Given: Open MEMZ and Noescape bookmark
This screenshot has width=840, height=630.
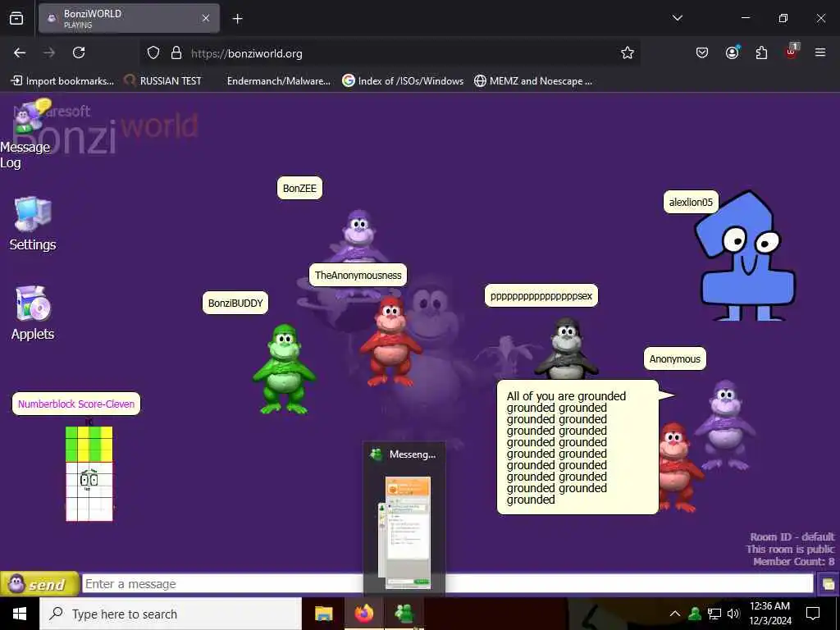Looking at the screenshot, I should [533, 81].
